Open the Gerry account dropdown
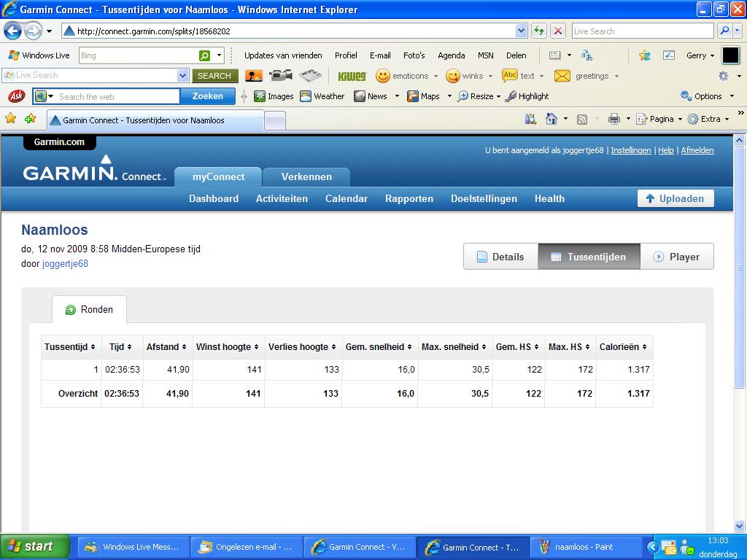The image size is (747, 560). coord(700,55)
